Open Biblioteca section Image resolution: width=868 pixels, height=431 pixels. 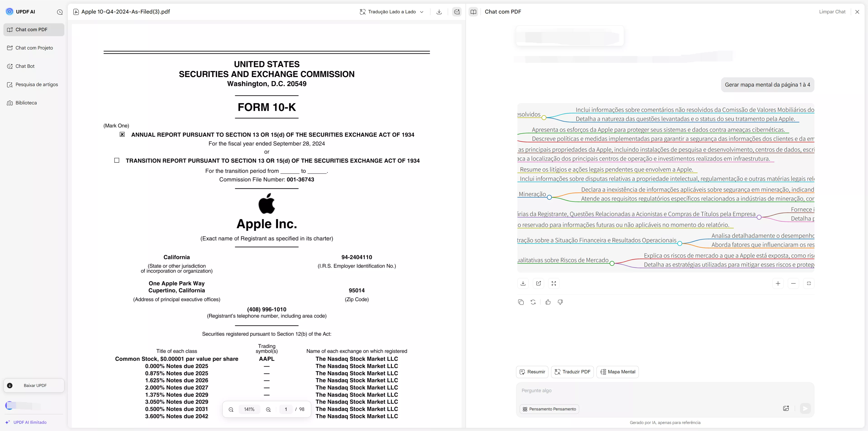point(34,103)
